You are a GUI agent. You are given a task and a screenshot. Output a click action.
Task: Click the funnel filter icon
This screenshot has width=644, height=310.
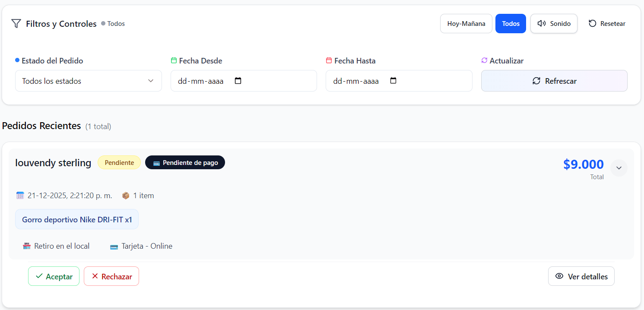click(16, 24)
